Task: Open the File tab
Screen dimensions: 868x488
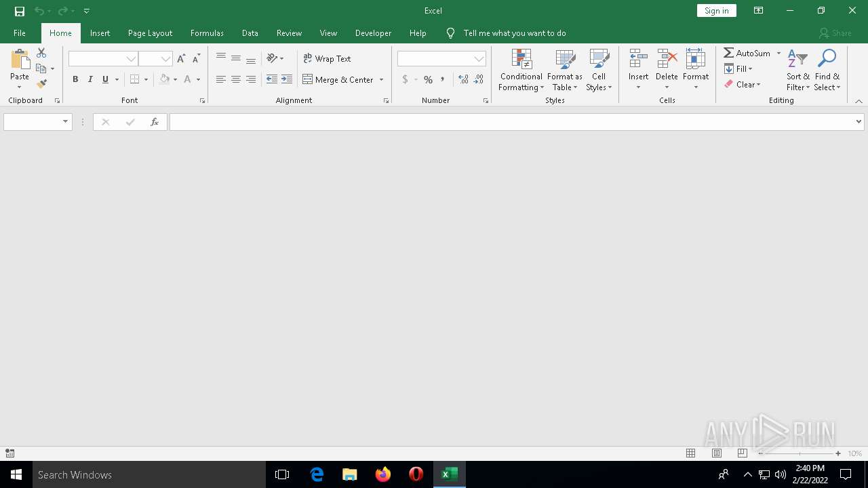Action: click(20, 33)
